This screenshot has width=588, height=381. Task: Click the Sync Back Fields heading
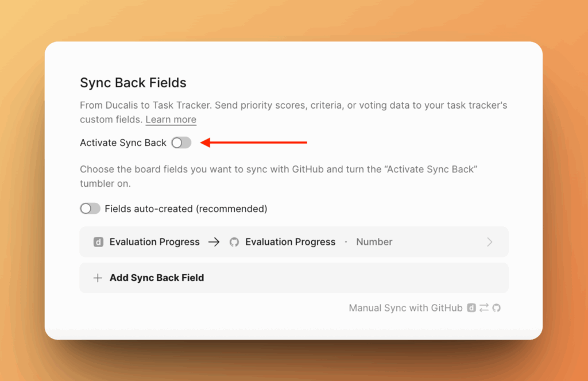[133, 83]
